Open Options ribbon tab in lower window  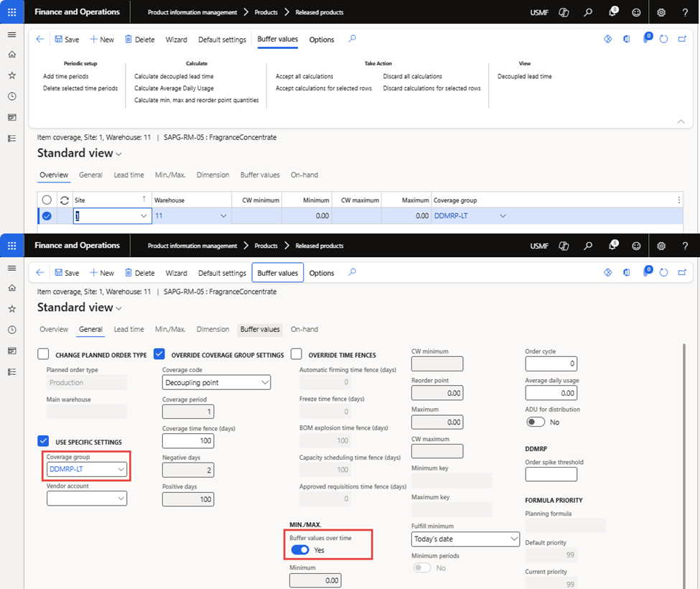point(322,273)
